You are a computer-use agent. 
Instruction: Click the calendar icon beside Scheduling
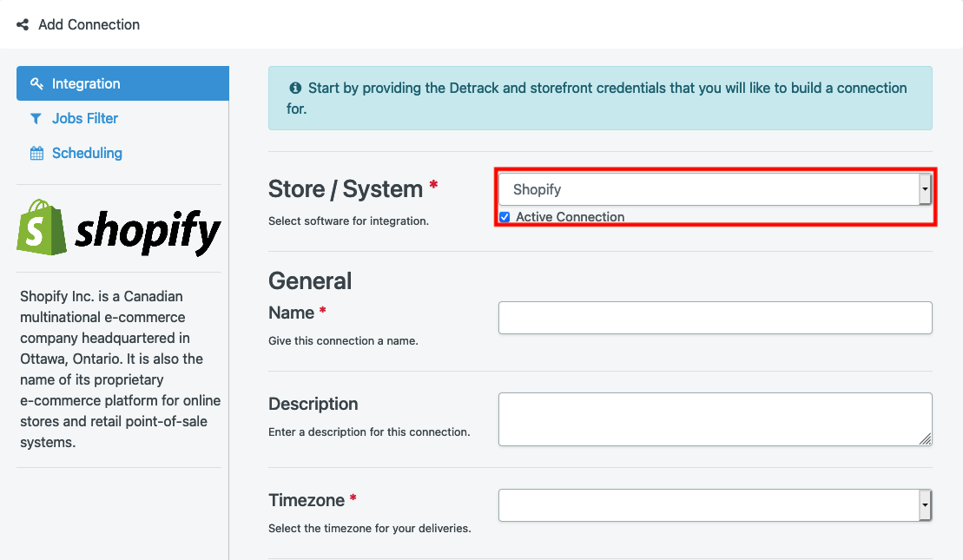[36, 153]
